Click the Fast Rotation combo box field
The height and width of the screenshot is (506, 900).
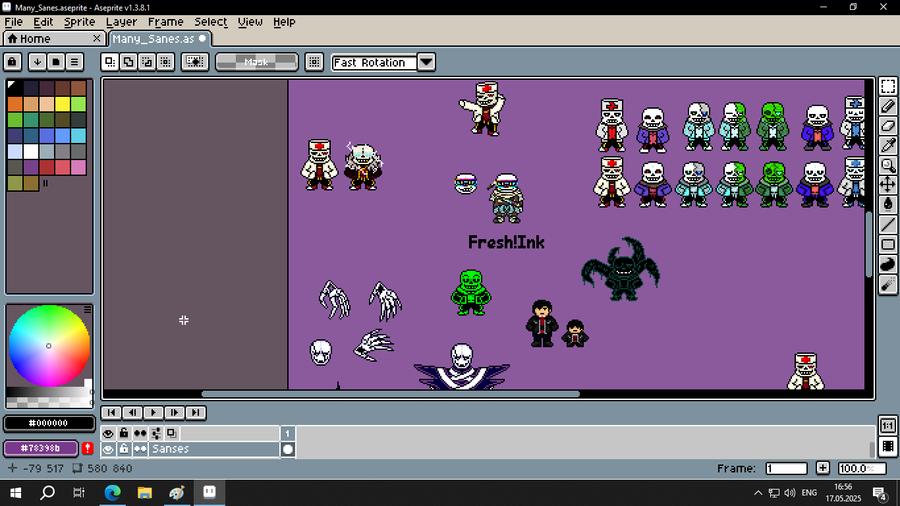click(374, 62)
